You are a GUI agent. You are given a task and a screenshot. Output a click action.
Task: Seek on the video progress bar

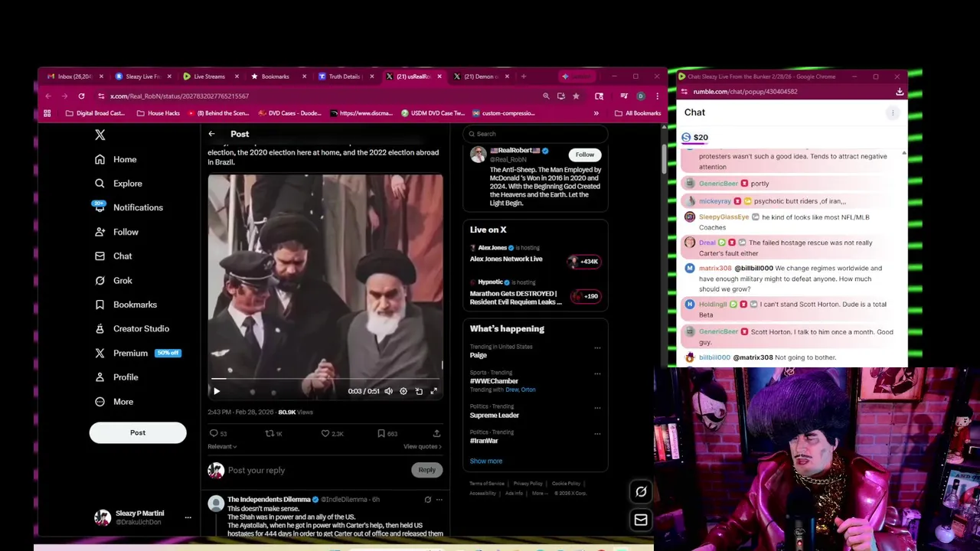tap(325, 379)
